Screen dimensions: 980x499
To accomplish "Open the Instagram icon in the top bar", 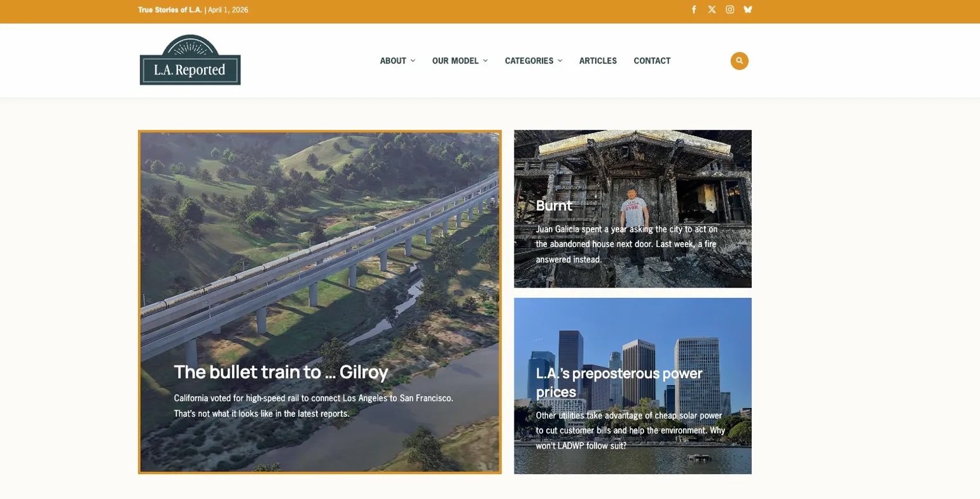I will (729, 10).
